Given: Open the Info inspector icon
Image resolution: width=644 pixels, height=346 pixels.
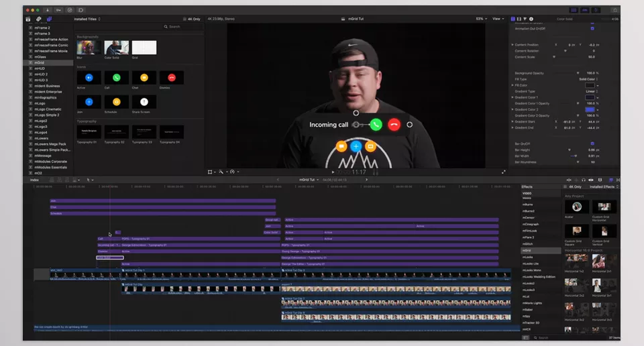Looking at the screenshot, I should point(531,19).
